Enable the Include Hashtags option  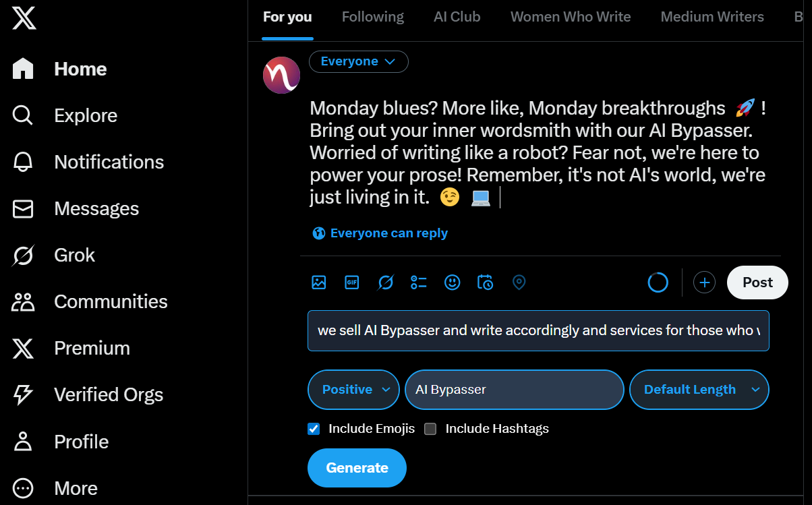430,428
